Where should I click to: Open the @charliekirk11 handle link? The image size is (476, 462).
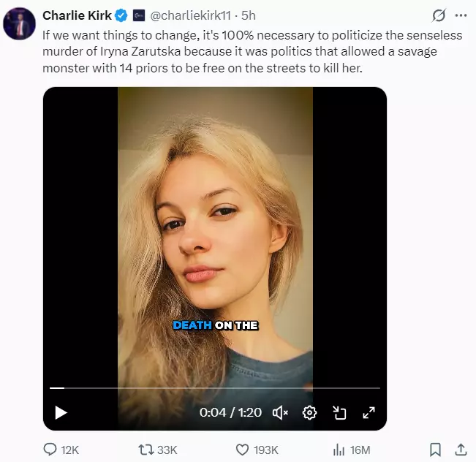191,15
